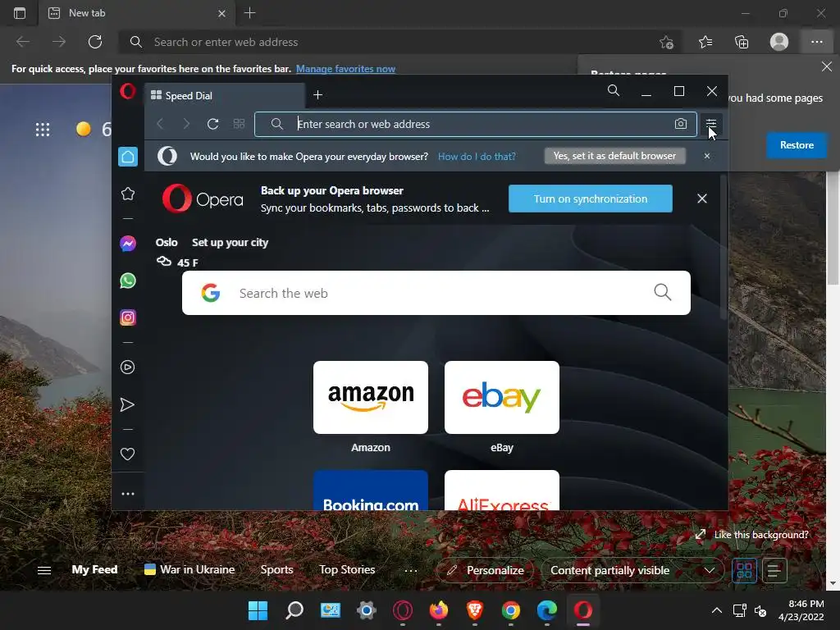The height and width of the screenshot is (630, 840).
Task: Open the Edge Settings and more menu
Action: click(x=816, y=42)
